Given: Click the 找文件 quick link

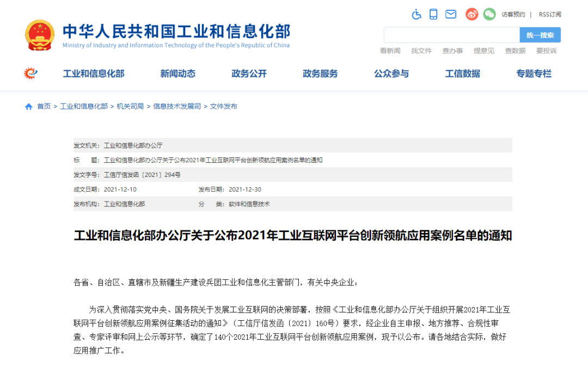Looking at the screenshot, I should tap(421, 50).
